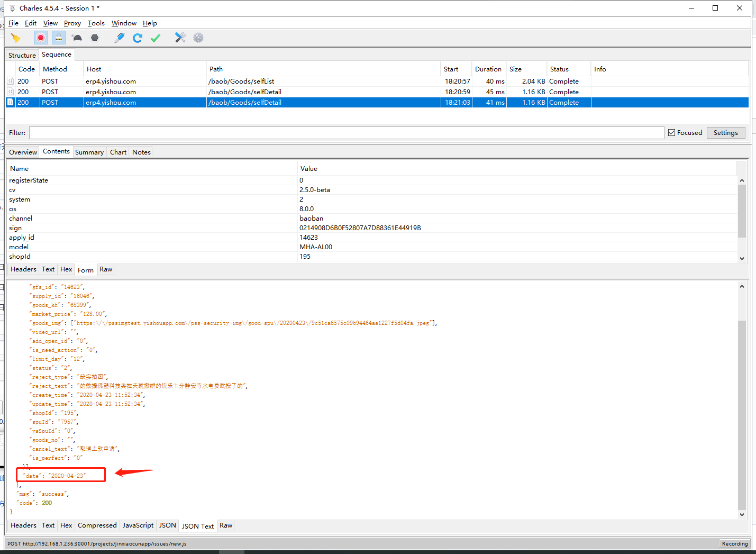Switch to the Sequence tab
The width and height of the screenshot is (756, 554).
57,55
